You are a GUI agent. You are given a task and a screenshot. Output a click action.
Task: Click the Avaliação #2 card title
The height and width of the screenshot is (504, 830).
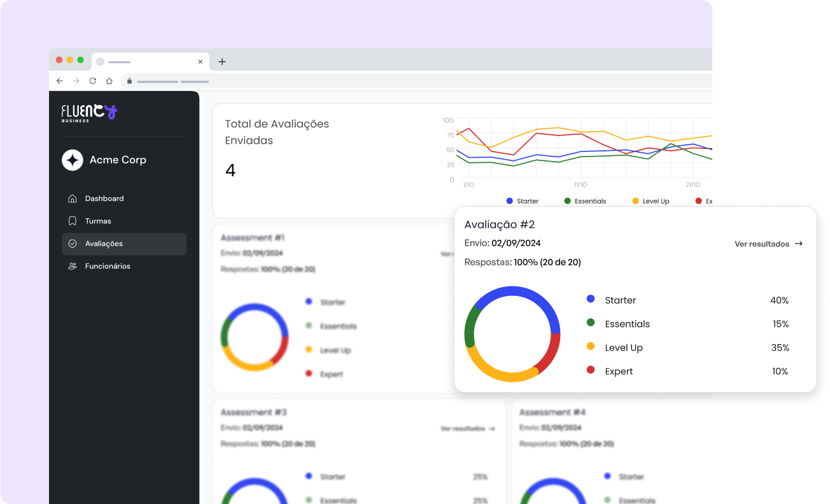pyautogui.click(x=500, y=225)
